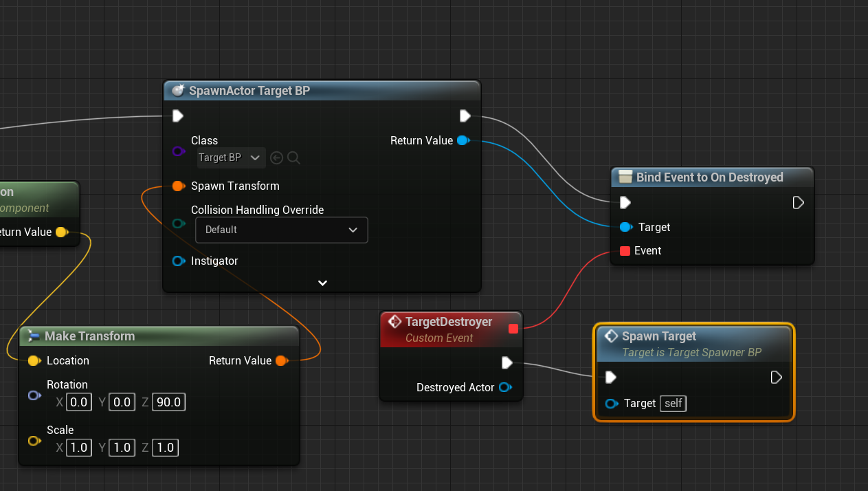Click Spawn Target node's Target pin
Image resolution: width=868 pixels, height=491 pixels.
611,404
